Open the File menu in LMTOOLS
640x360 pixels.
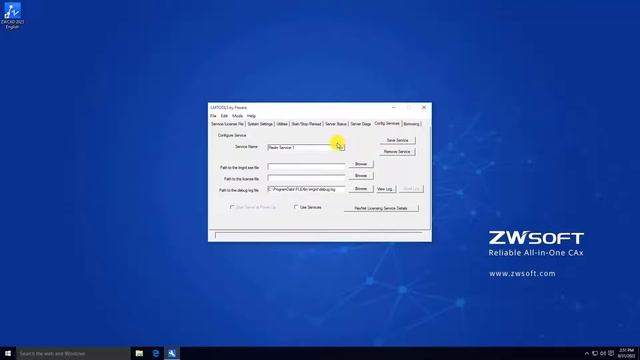coord(213,116)
